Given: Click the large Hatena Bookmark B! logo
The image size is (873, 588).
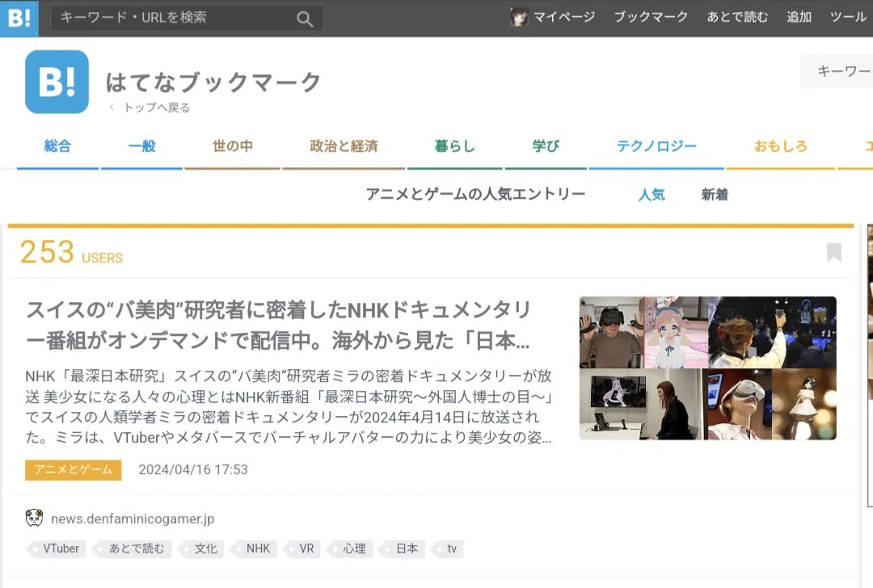Looking at the screenshot, I should (x=57, y=82).
